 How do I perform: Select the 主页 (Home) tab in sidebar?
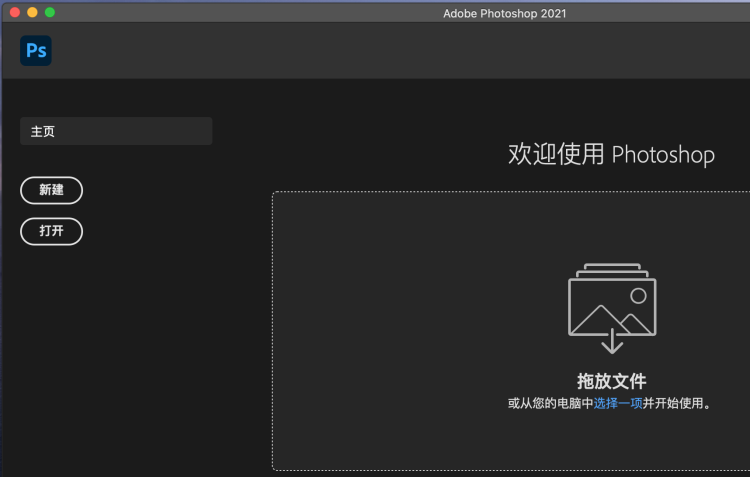[116, 131]
